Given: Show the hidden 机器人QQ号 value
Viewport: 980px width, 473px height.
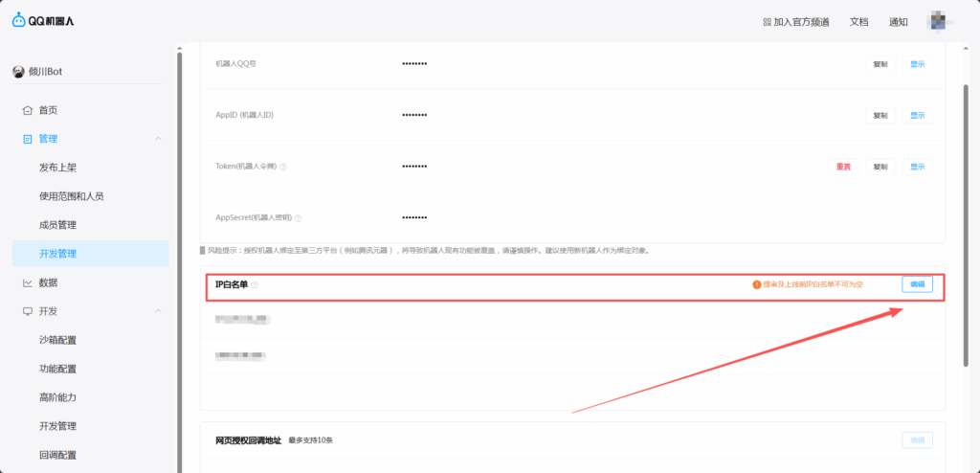Looking at the screenshot, I should pyautogui.click(x=917, y=64).
